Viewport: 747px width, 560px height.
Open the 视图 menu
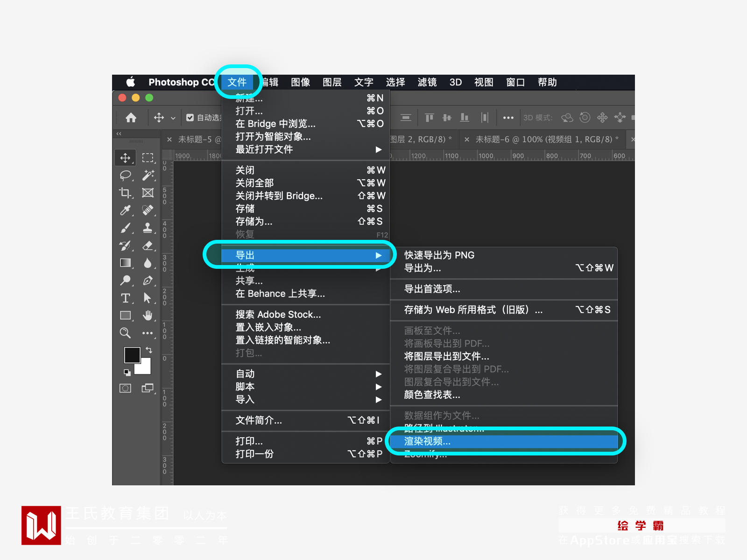(484, 82)
